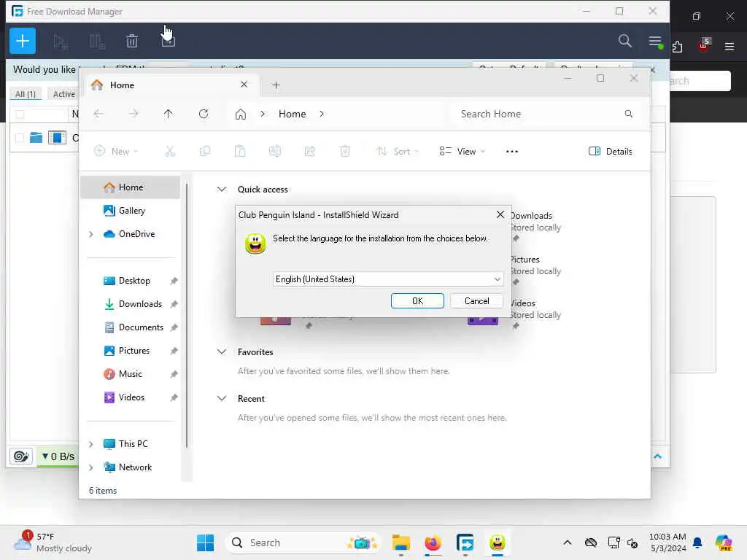
Task: Expand the Network tree node
Action: [91, 467]
